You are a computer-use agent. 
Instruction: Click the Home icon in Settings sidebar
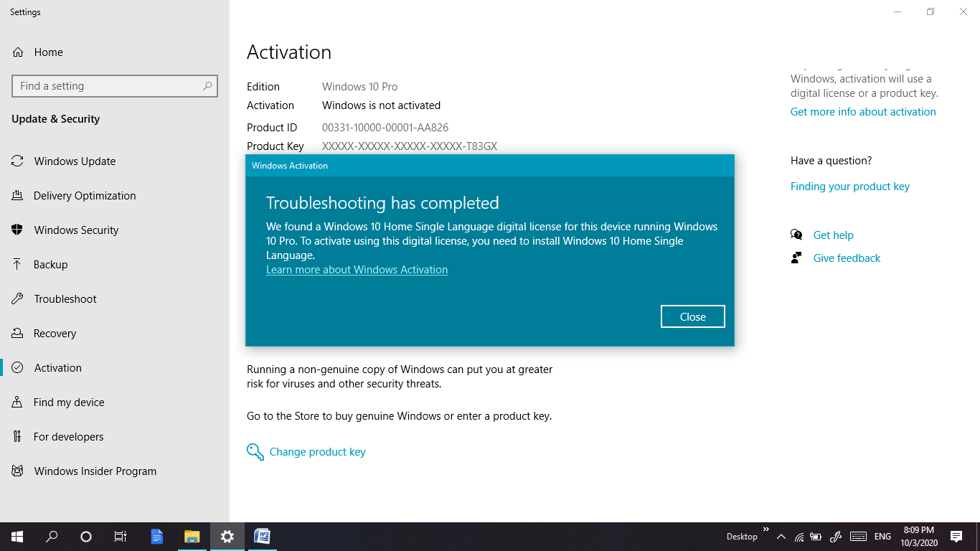17,52
